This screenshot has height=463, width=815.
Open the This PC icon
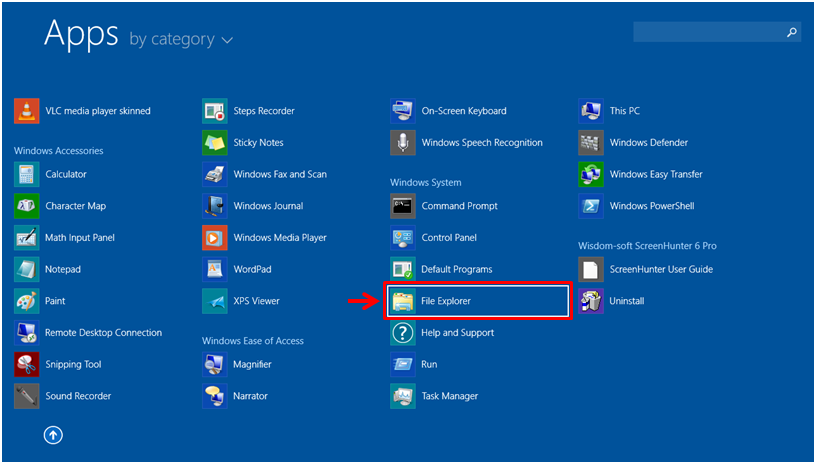591,111
